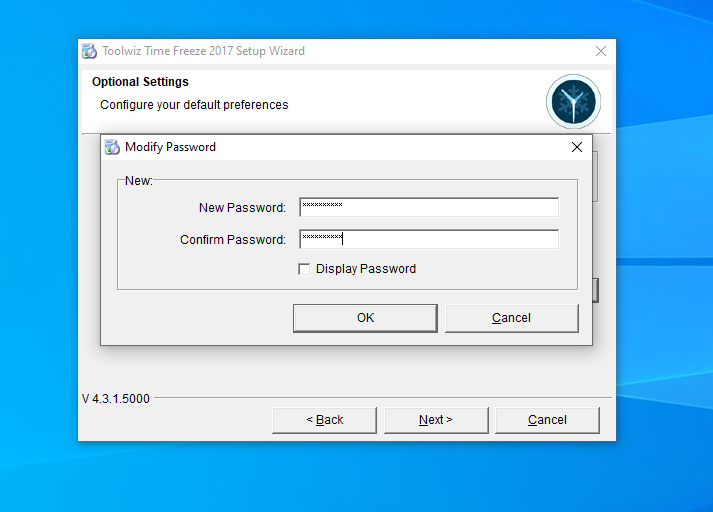Screen dimensions: 713x512
Task: Click the 'Confirm Password:' label
Action: pyautogui.click(x=233, y=240)
